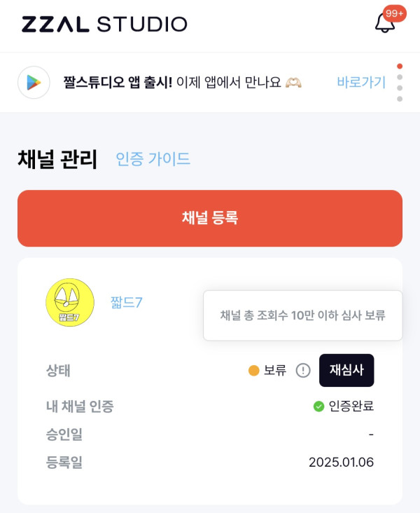Open the 짧드7 channel avatar
420x513 pixels.
point(70,303)
